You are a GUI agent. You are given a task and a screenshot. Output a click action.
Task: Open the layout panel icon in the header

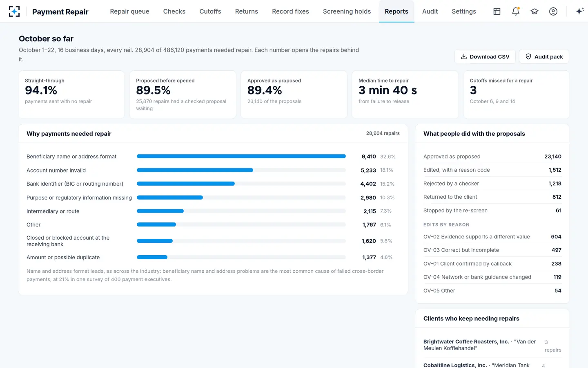497,11
